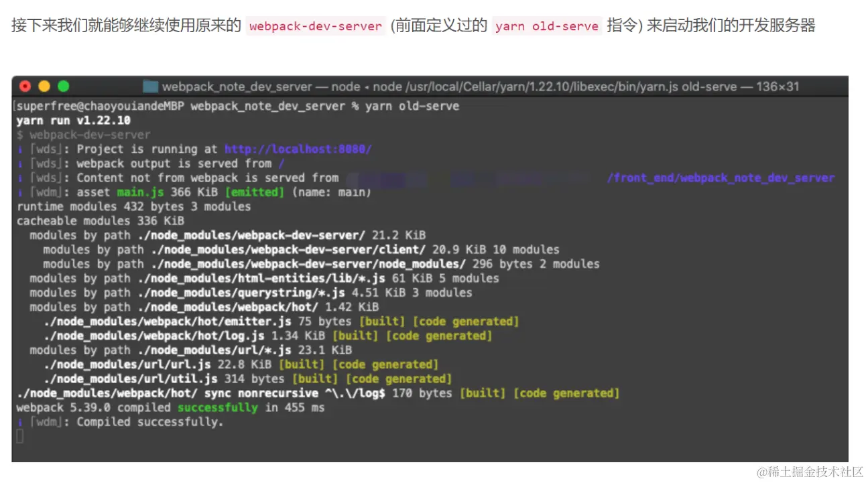Image resolution: width=868 pixels, height=483 pixels.
Task: Click the 'webpack output is served from /' line
Action: pyautogui.click(x=151, y=164)
